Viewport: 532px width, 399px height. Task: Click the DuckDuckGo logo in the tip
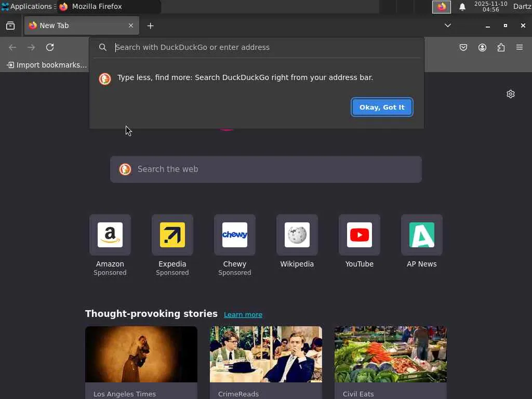[x=105, y=79]
